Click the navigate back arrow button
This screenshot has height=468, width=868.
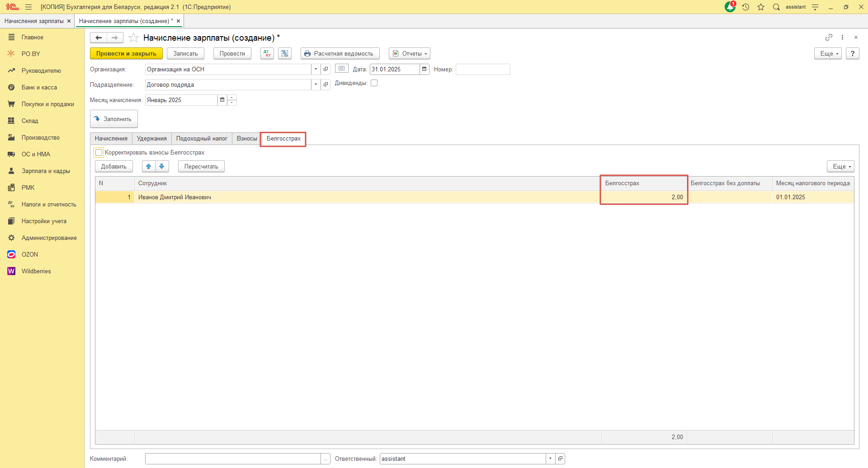[99, 38]
